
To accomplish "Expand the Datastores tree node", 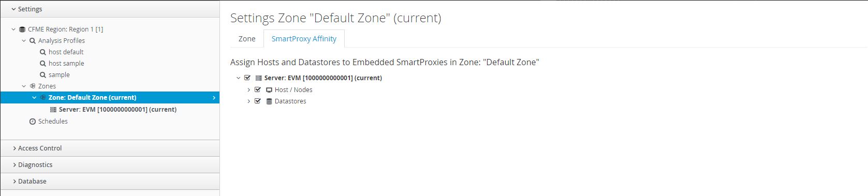I will (x=248, y=101).
